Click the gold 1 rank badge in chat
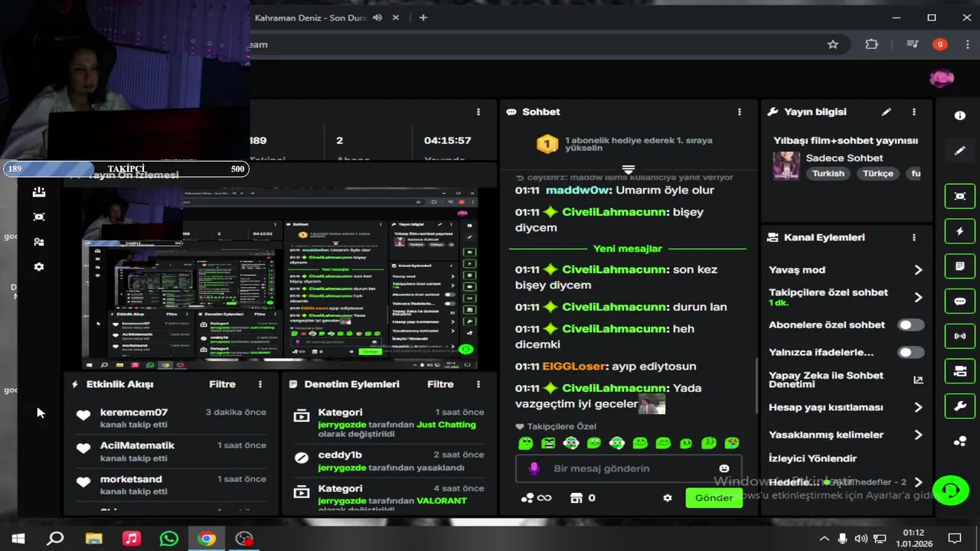The width and height of the screenshot is (980, 551). coord(547,143)
